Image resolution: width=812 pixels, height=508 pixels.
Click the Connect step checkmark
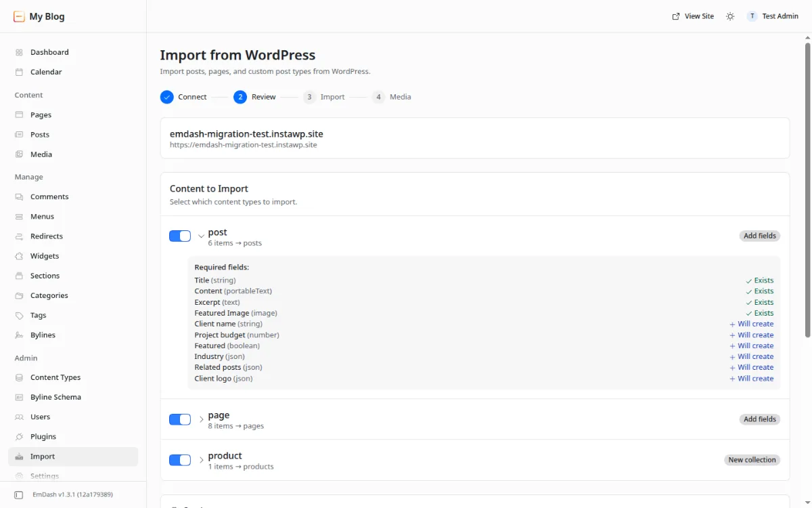pos(167,97)
